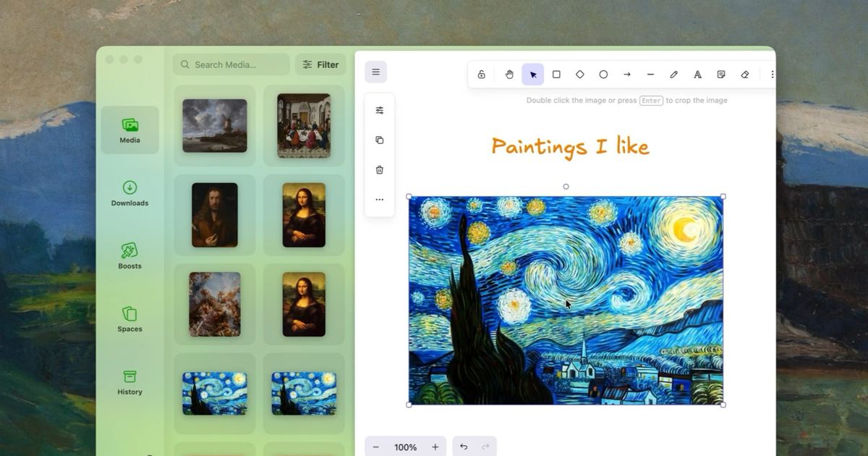Open the Filter options

(x=320, y=64)
